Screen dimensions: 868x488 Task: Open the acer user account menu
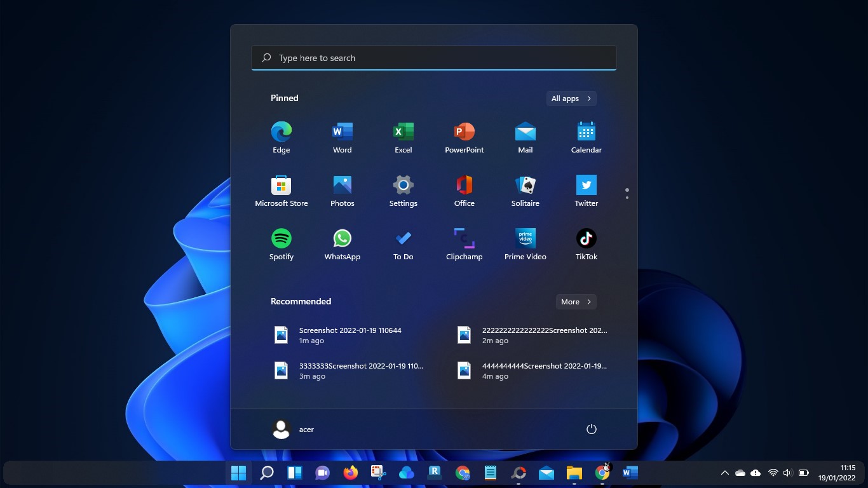coord(293,430)
